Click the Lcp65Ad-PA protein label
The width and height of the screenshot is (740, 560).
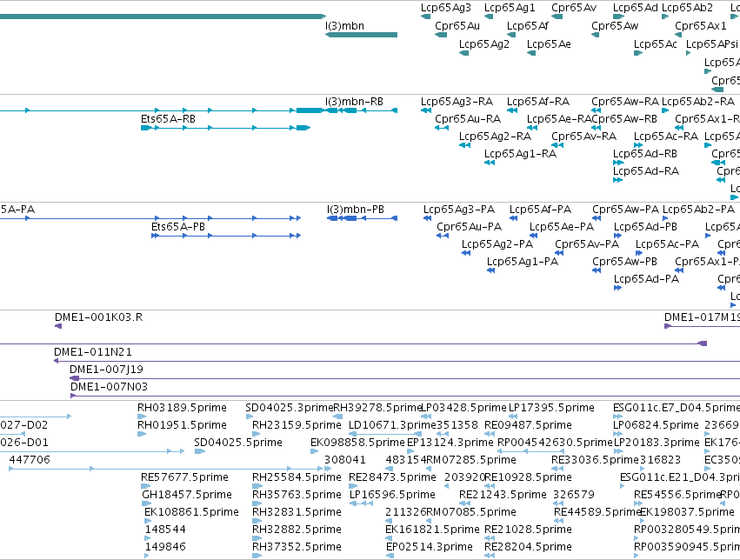coord(647,279)
